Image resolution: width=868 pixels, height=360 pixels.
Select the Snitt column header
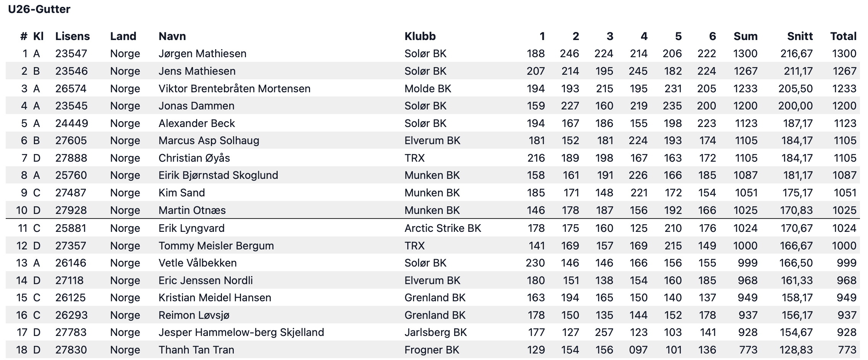click(x=800, y=36)
